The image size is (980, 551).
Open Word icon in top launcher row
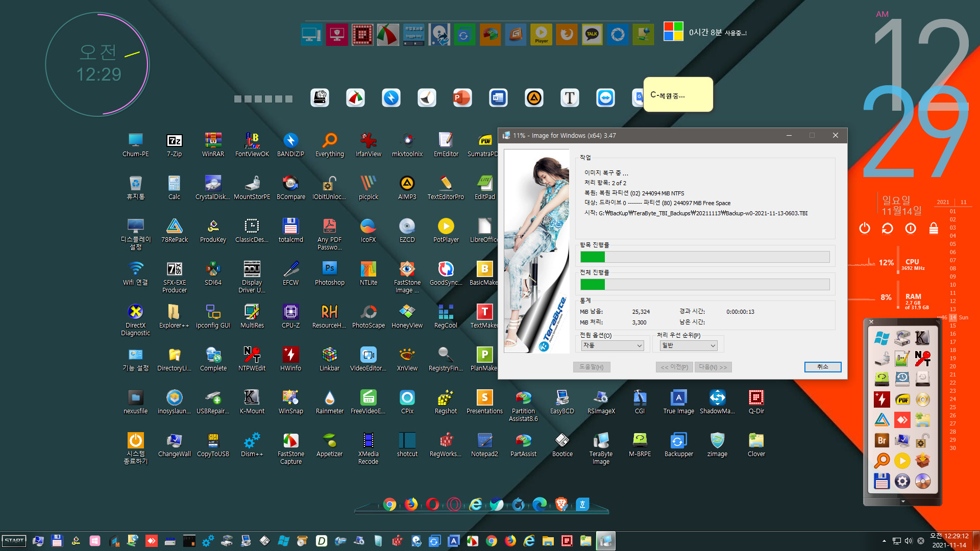pos(498,97)
